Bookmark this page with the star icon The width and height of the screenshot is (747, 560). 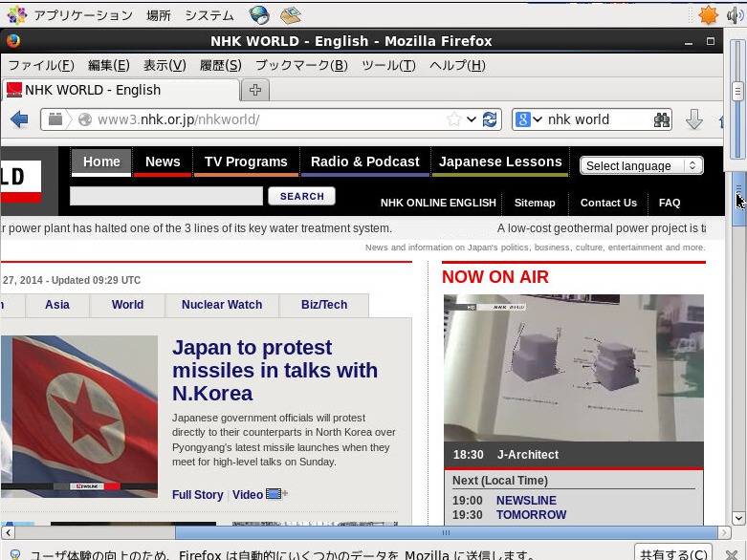coord(454,118)
